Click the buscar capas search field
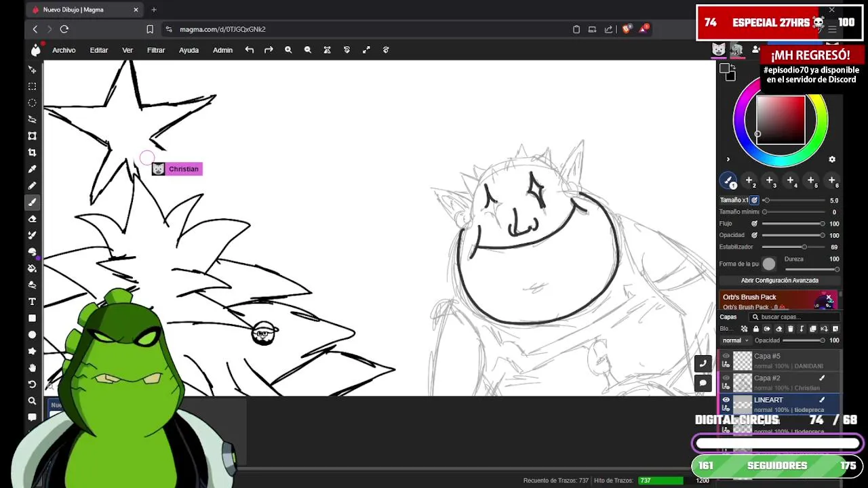This screenshot has width=868, height=488. 793,317
